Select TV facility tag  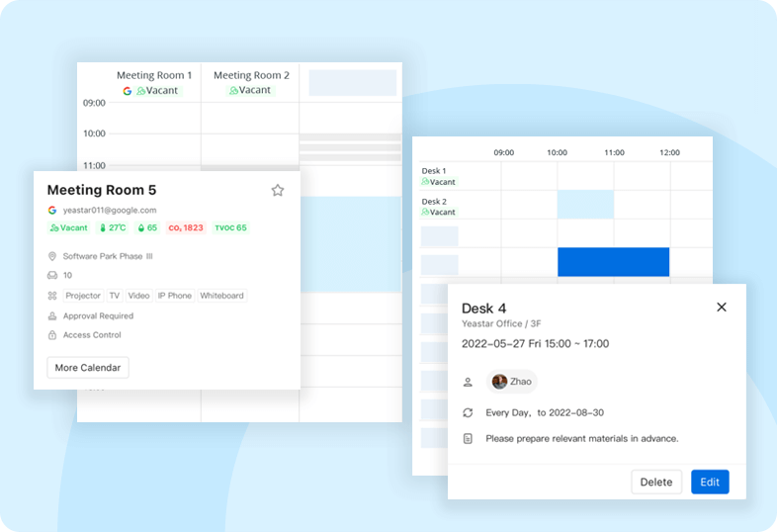115,296
